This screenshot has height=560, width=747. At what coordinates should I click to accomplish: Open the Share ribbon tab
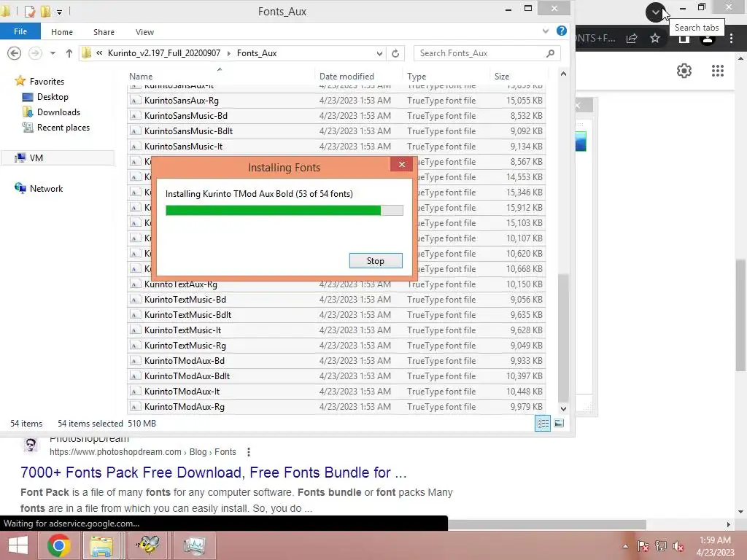pos(104,32)
